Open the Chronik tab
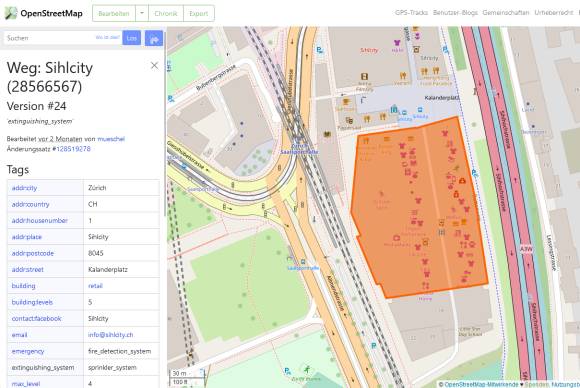 pyautogui.click(x=166, y=13)
